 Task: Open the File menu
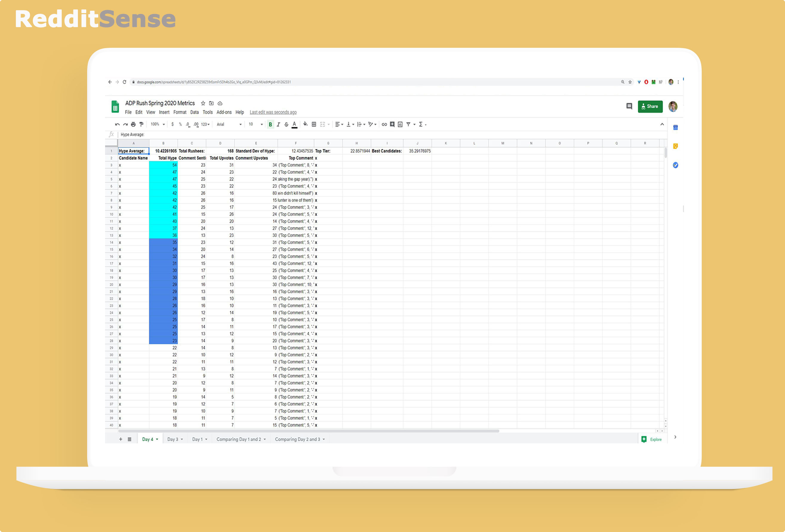[x=128, y=112]
